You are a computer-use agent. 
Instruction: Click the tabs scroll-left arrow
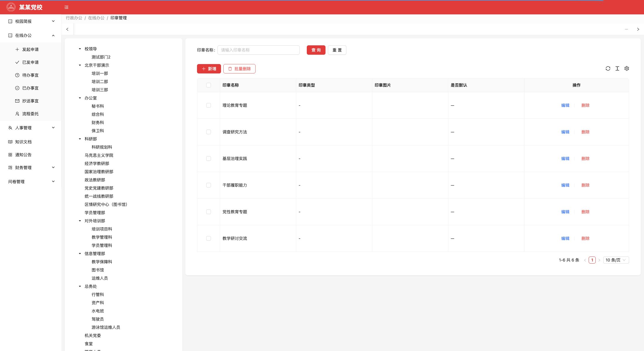coord(67,29)
